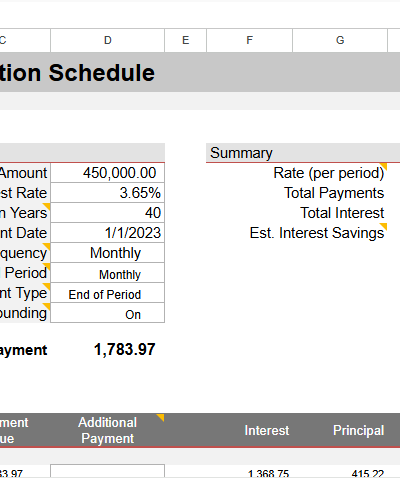Click the interest rate cell 3.65%
Viewport: 400px width, 479px height.
pyautogui.click(x=107, y=193)
